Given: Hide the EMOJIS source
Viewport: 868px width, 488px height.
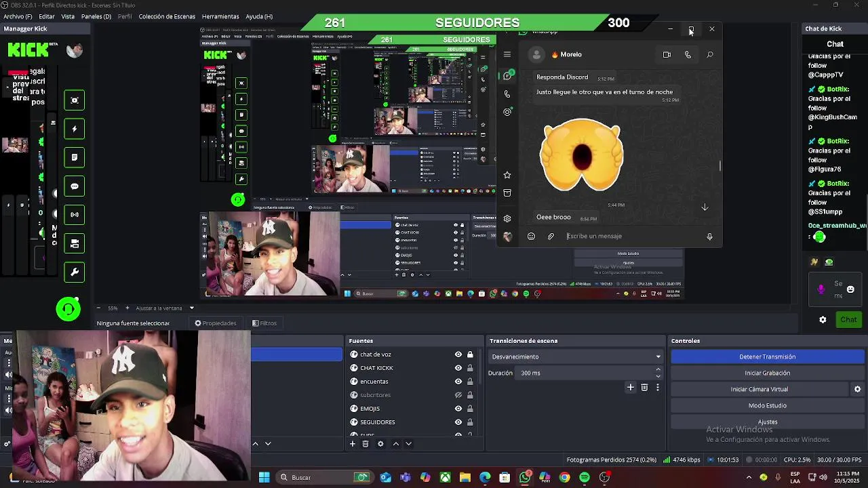Looking at the screenshot, I should (x=458, y=409).
